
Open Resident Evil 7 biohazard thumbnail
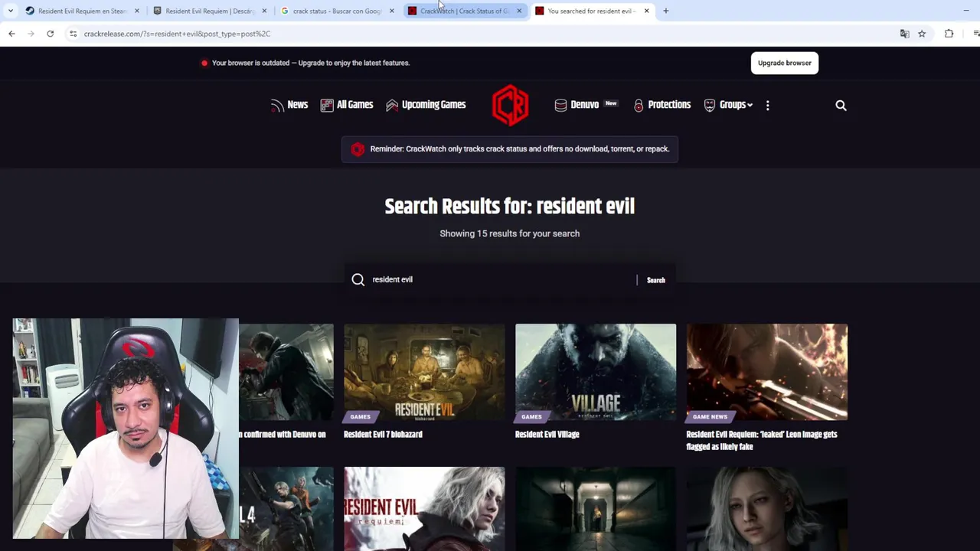pyautogui.click(x=424, y=372)
